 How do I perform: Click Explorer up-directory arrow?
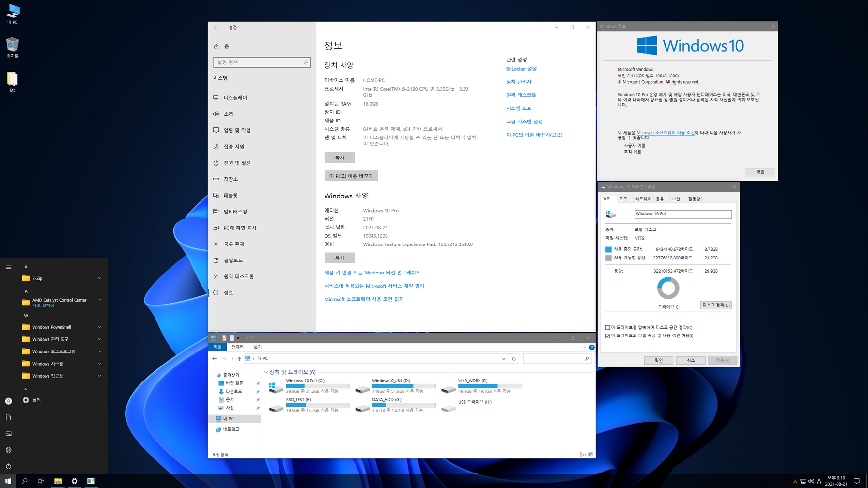pos(239,359)
